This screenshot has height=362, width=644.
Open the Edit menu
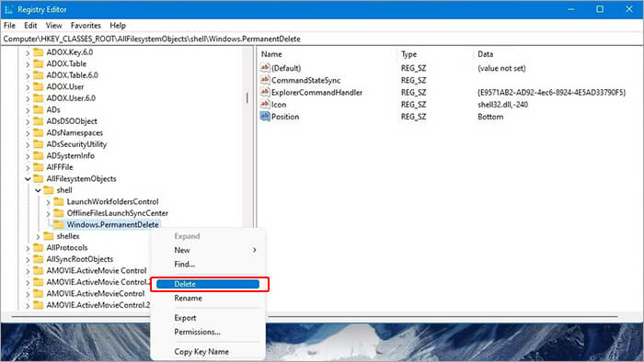pyautogui.click(x=30, y=26)
